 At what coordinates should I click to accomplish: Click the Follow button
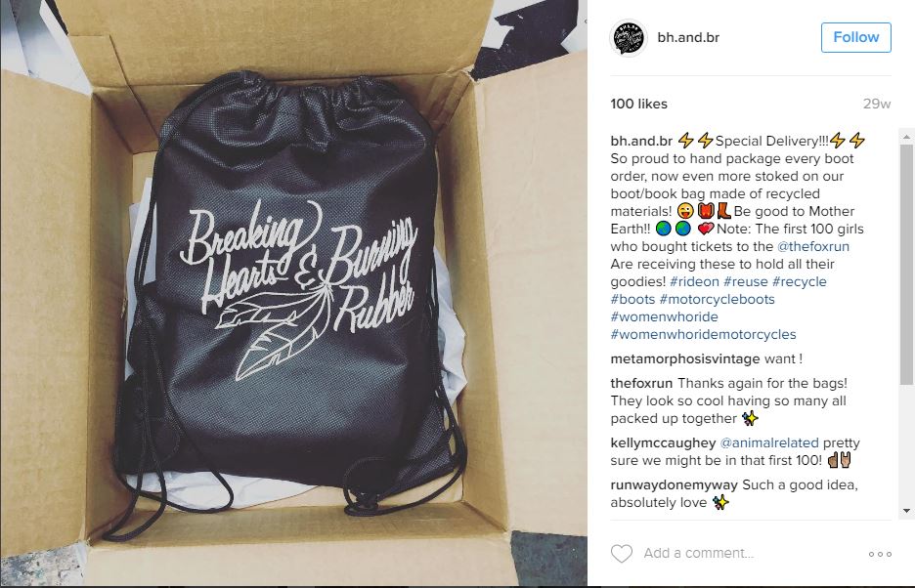point(856,37)
